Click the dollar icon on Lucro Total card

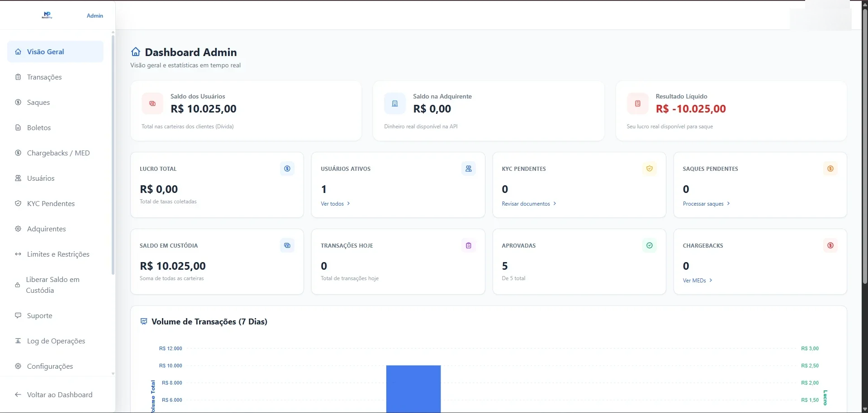(287, 169)
